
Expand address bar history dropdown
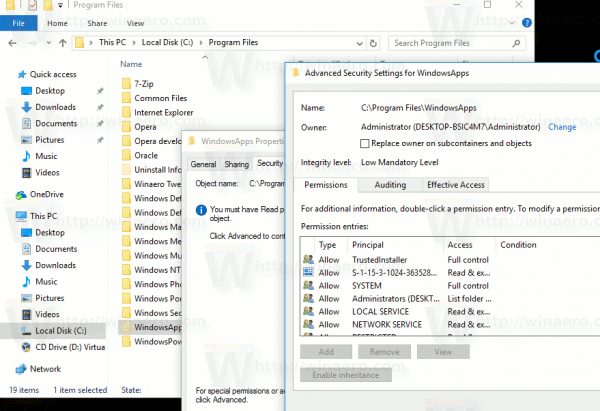click(359, 44)
